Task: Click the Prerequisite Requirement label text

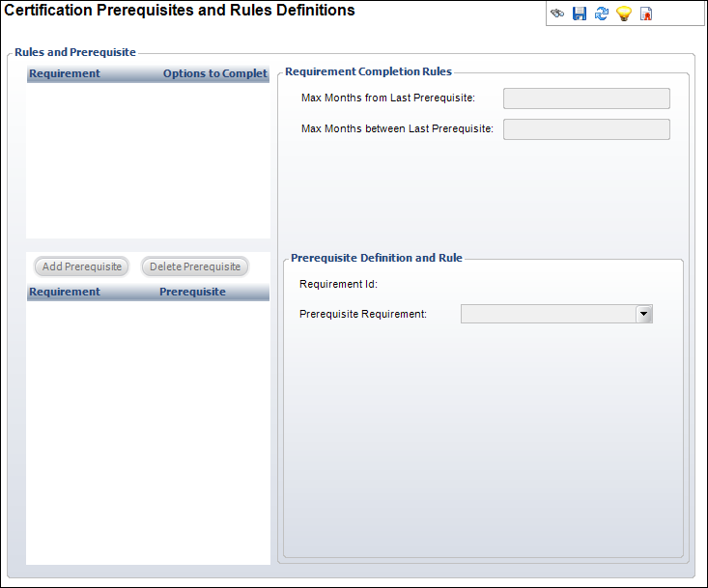Action: click(x=363, y=314)
